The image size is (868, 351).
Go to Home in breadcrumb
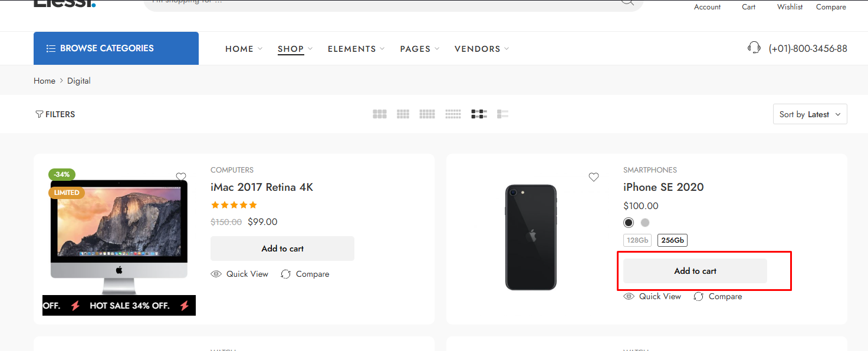(44, 81)
